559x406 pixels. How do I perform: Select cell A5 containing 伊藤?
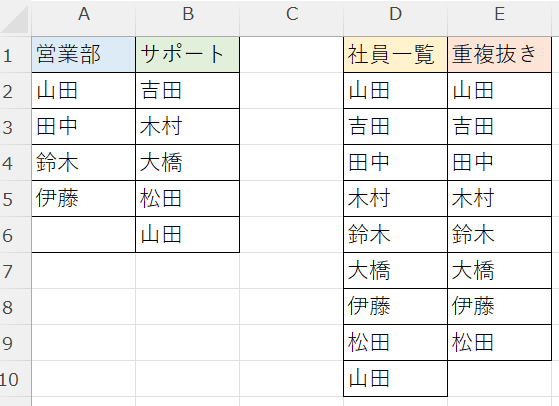tap(83, 199)
